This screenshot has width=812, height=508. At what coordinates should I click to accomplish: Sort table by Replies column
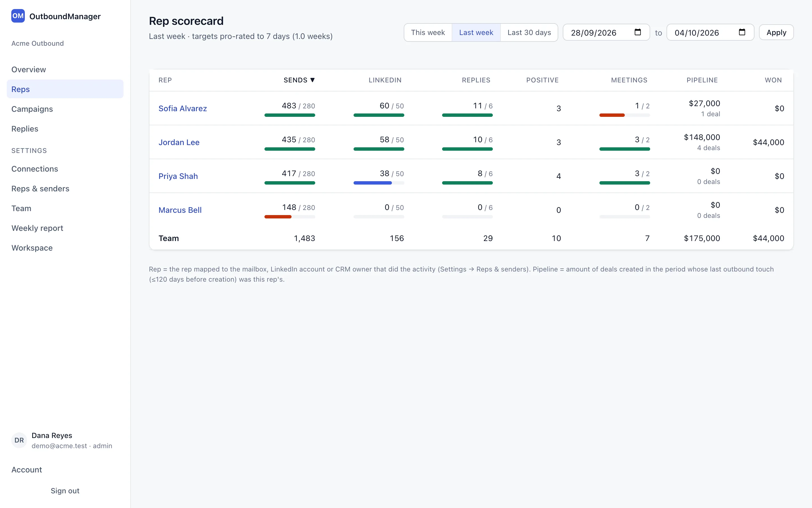coord(476,80)
